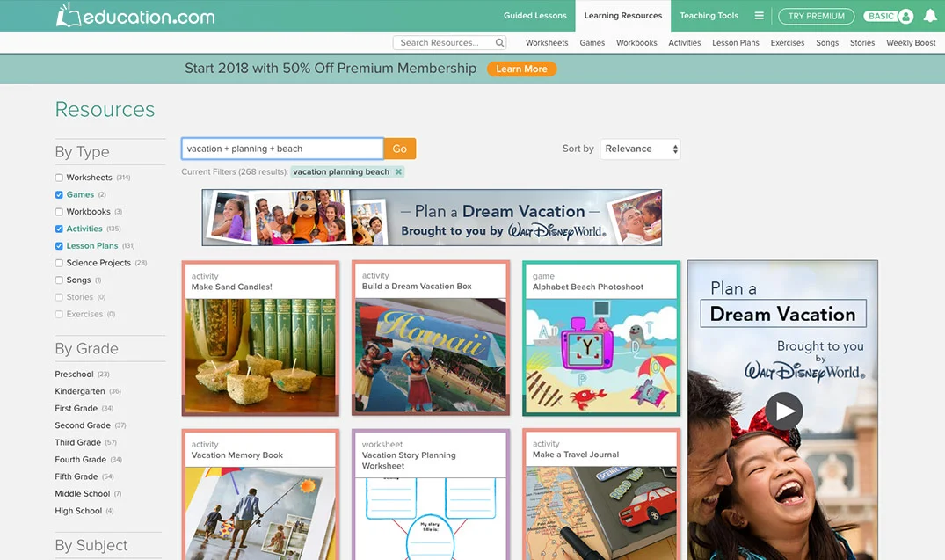
Task: Click the orange Learn More button
Action: (521, 69)
